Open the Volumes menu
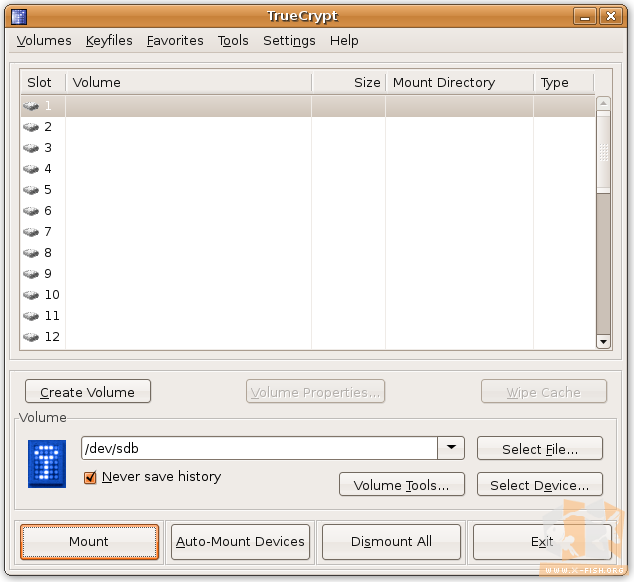Screen dimensions: 634x582 pos(44,41)
